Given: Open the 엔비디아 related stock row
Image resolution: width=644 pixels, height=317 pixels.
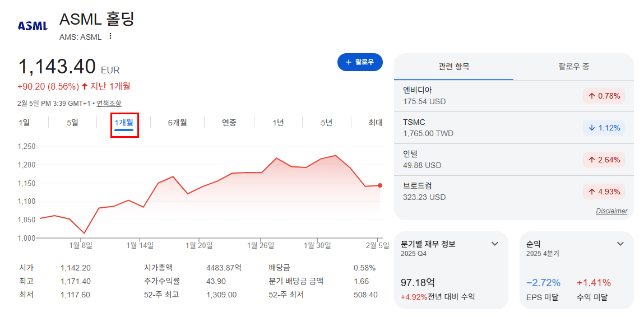Looking at the screenshot, I should tap(514, 96).
